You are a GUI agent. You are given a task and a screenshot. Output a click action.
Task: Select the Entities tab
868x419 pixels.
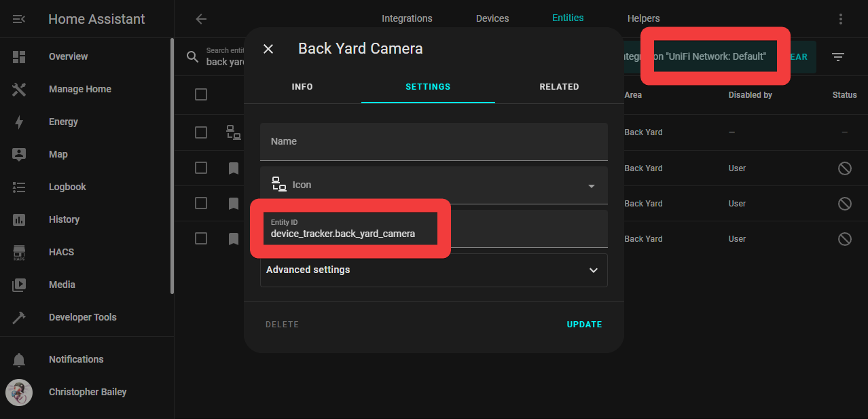tap(568, 18)
